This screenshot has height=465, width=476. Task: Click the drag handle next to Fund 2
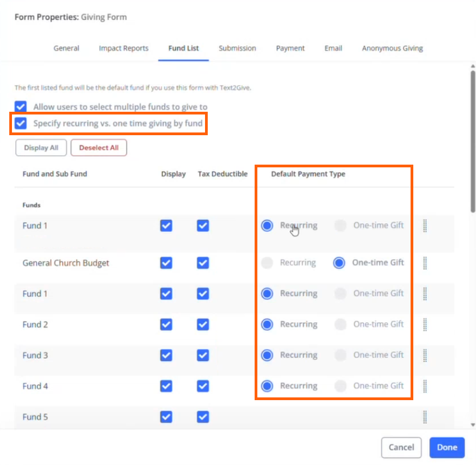coord(425,324)
